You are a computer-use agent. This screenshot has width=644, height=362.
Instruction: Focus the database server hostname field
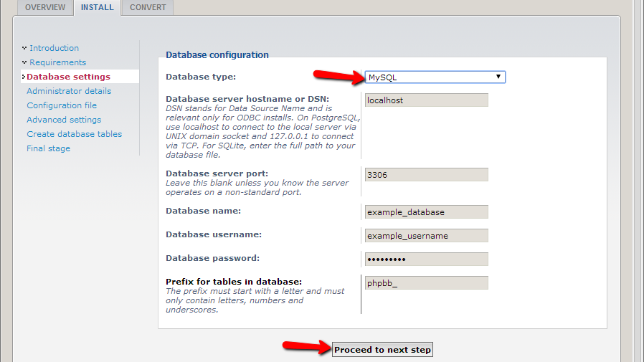coord(426,100)
